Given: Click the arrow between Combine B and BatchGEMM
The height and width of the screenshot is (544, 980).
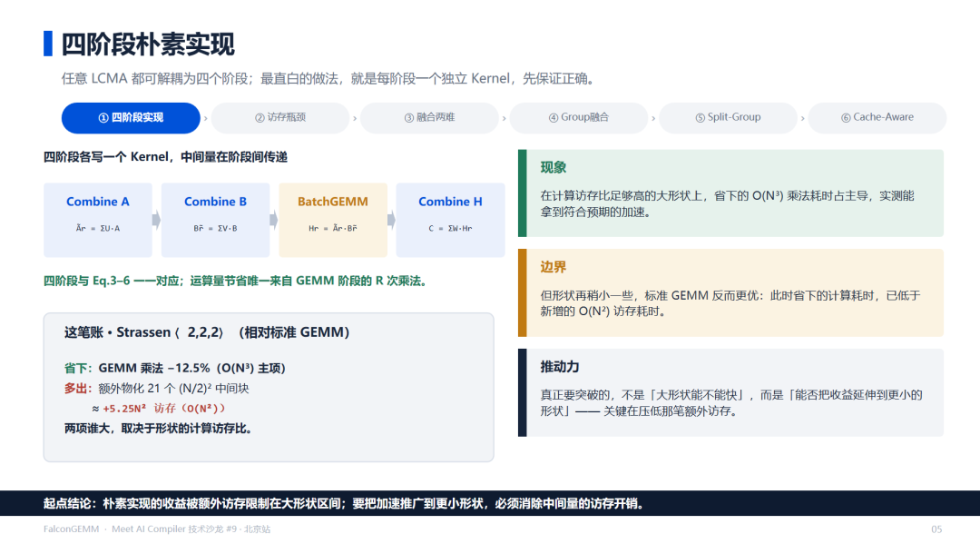Looking at the screenshot, I should [x=274, y=220].
